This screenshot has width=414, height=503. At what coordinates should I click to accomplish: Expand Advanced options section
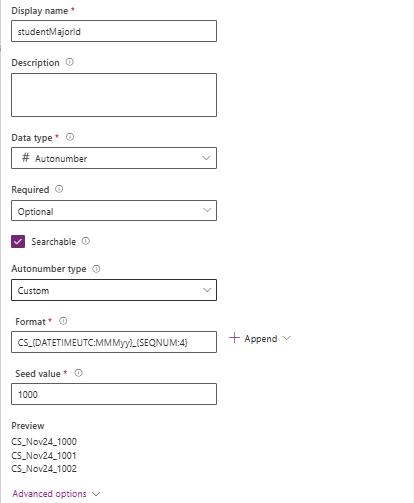pos(96,494)
